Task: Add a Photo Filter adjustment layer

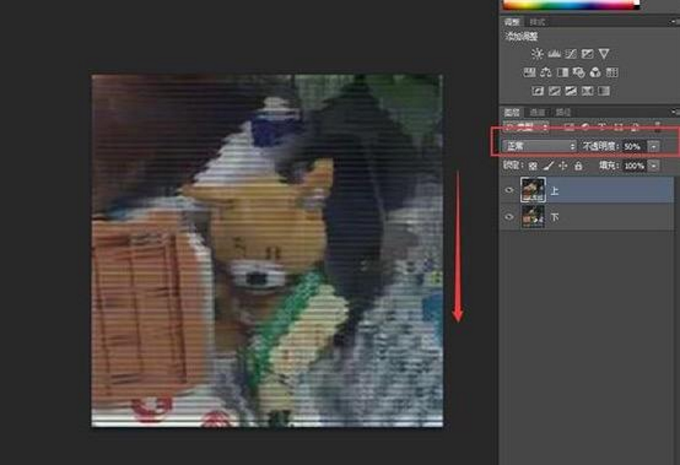Action: point(579,72)
